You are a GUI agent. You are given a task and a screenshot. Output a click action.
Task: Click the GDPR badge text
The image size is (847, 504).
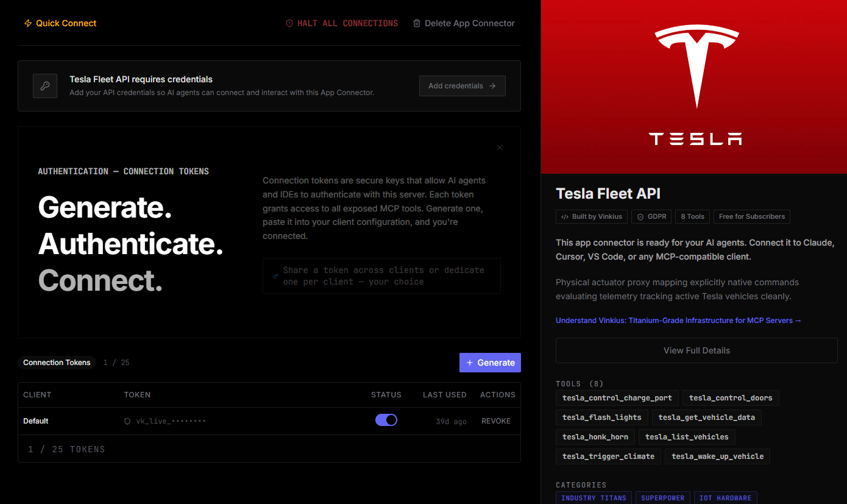[657, 216]
